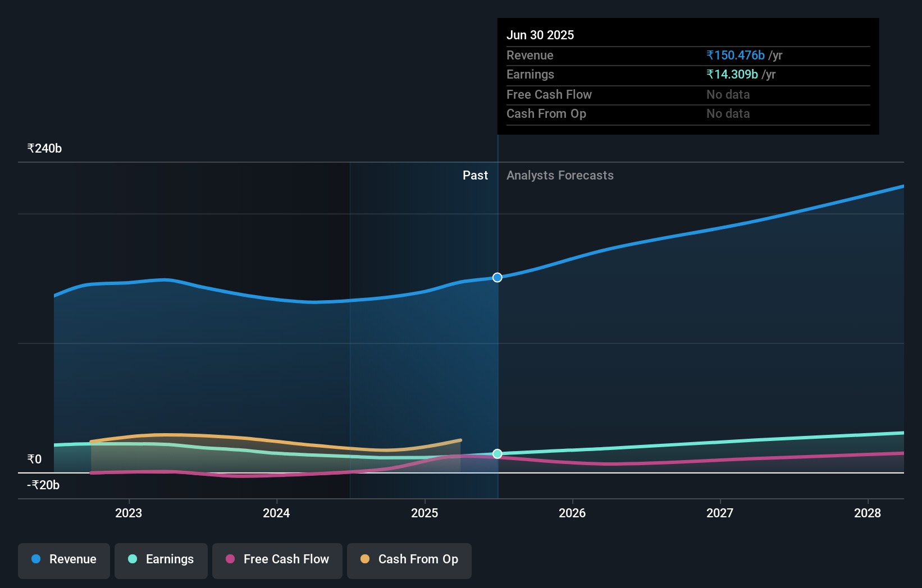Click the ₹14.309b earnings value in tooltip
The image size is (922, 588).
tap(732, 75)
